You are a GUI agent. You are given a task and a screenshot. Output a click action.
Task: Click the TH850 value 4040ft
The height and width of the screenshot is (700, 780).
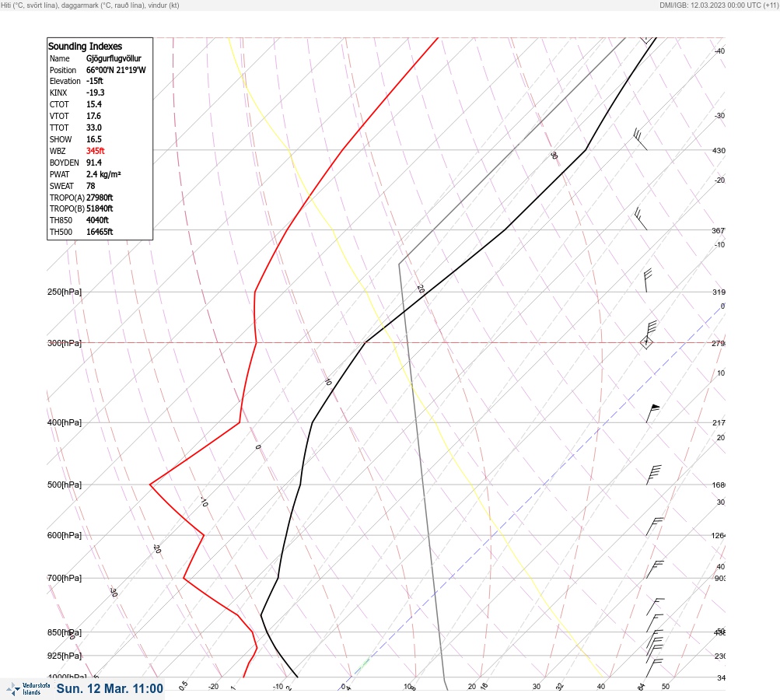[x=97, y=220]
